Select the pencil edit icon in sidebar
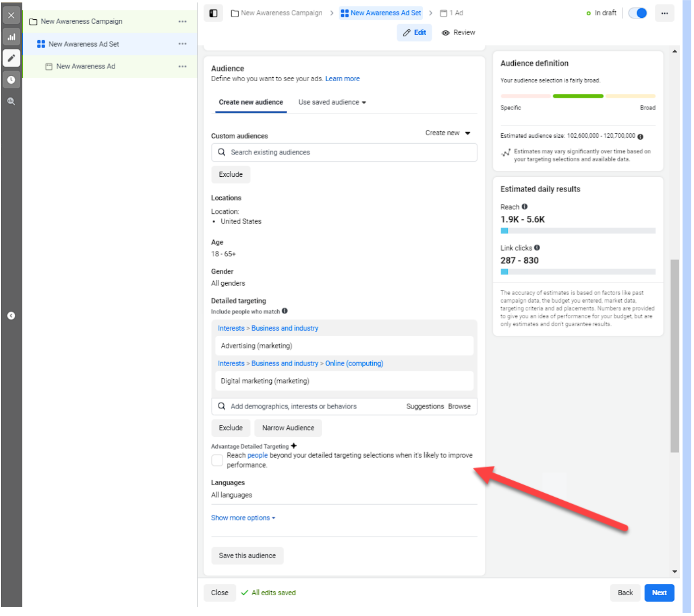This screenshot has width=694, height=616. pyautogui.click(x=11, y=58)
